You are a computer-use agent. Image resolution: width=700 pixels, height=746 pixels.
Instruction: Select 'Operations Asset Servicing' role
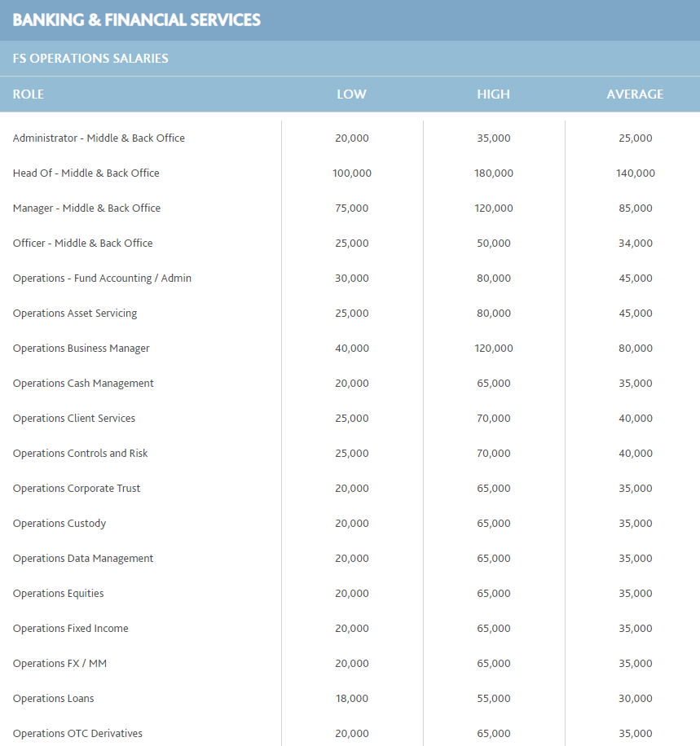pyautogui.click(x=75, y=313)
